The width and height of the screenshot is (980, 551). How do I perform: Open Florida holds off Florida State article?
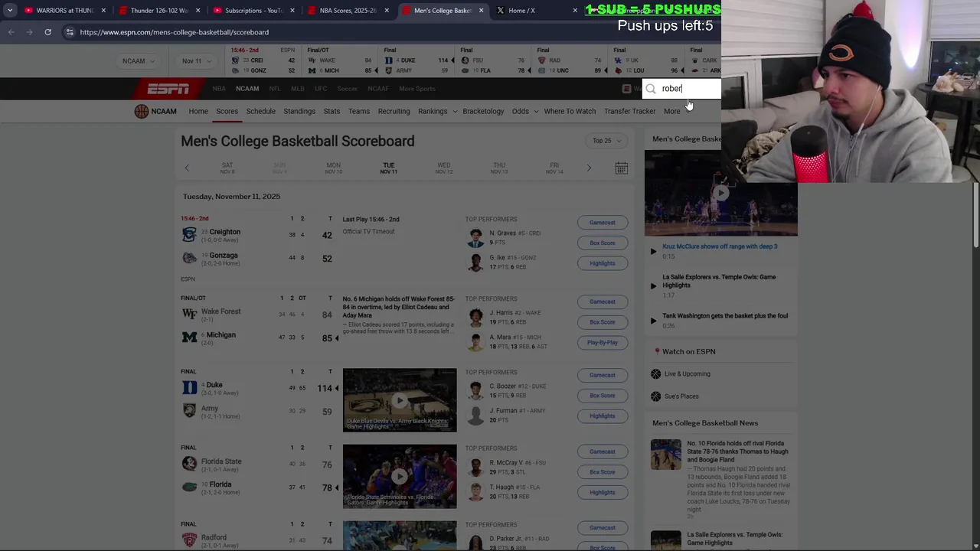tap(737, 452)
